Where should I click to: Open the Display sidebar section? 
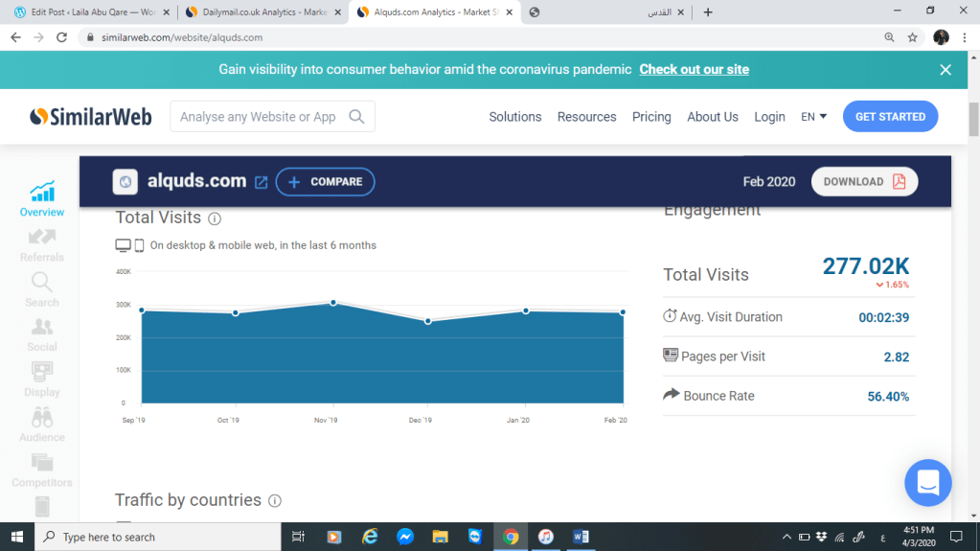[42, 379]
